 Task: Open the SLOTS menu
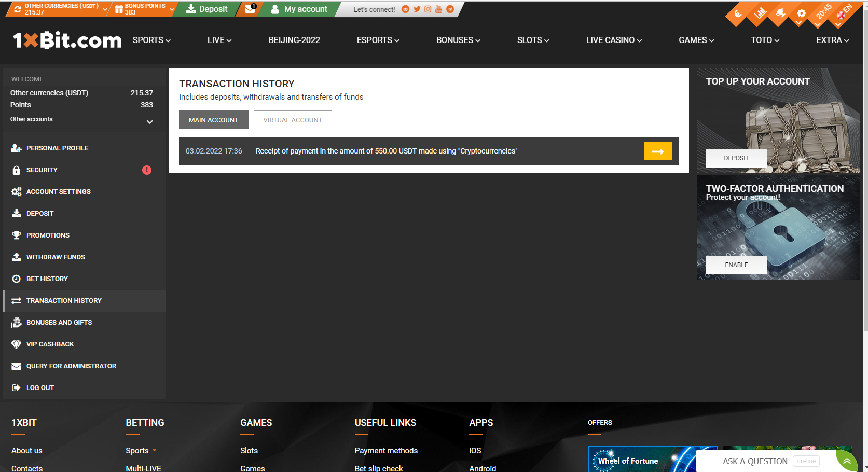[x=533, y=40]
